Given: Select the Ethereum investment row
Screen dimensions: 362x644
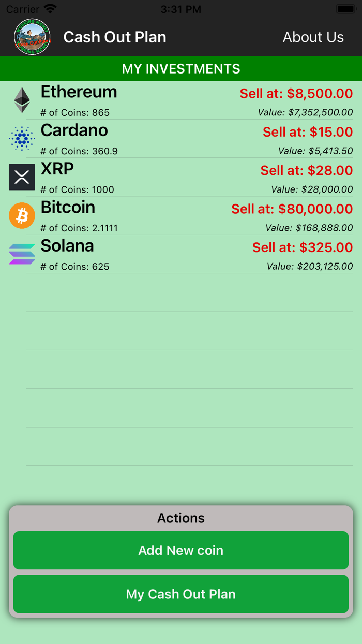Looking at the screenshot, I should pos(181,99).
